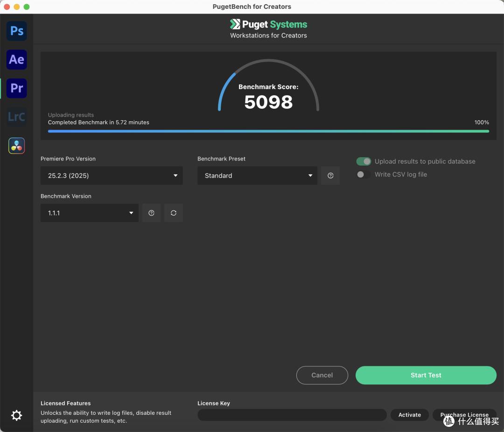
Task: Click into the License Key field
Action: [292, 415]
